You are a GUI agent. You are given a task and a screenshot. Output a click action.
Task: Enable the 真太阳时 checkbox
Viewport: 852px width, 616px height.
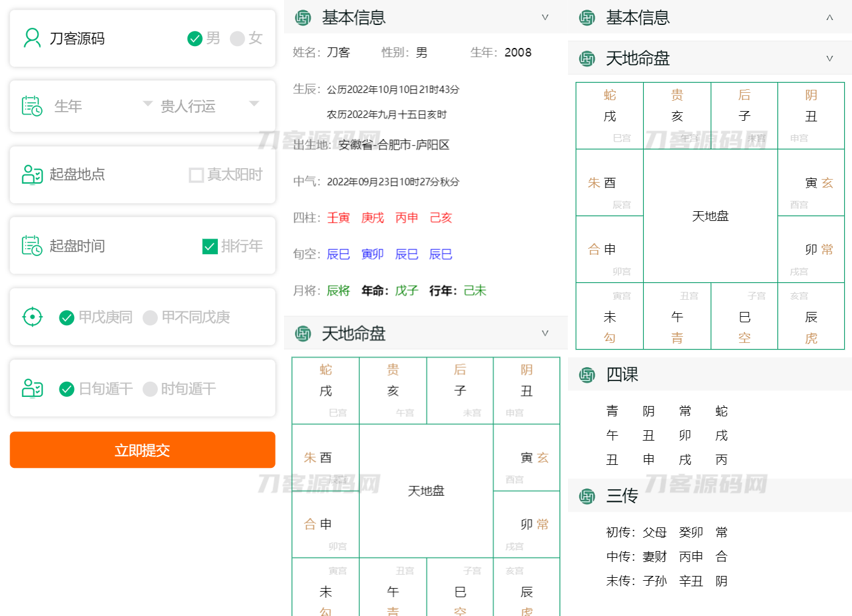click(196, 175)
